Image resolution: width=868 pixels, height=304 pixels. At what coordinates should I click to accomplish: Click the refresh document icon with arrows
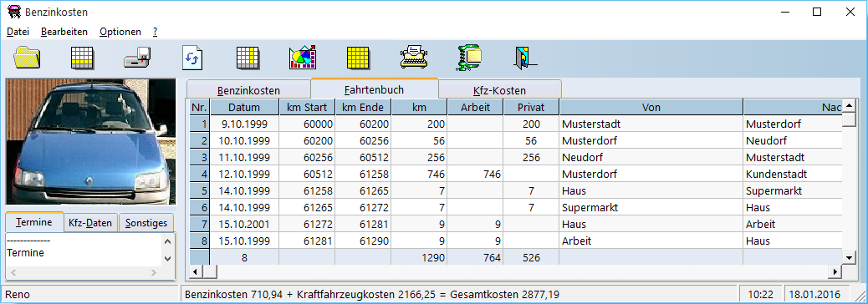192,58
